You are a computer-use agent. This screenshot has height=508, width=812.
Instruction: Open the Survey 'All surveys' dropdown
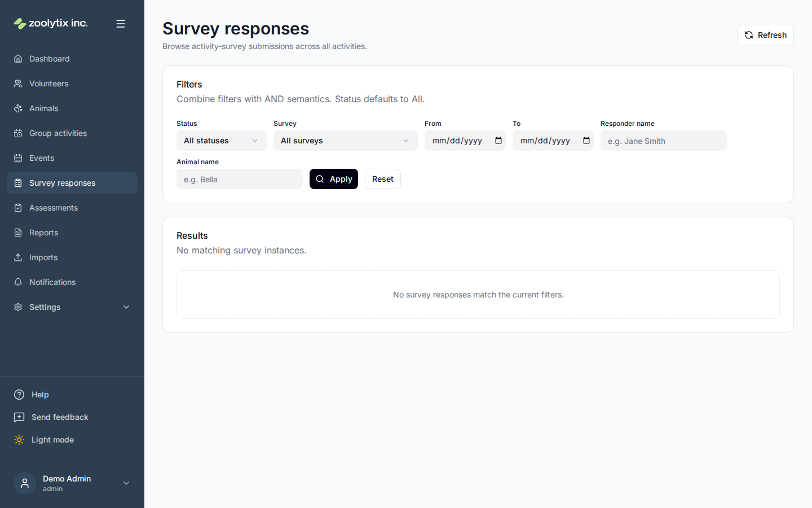(346, 141)
